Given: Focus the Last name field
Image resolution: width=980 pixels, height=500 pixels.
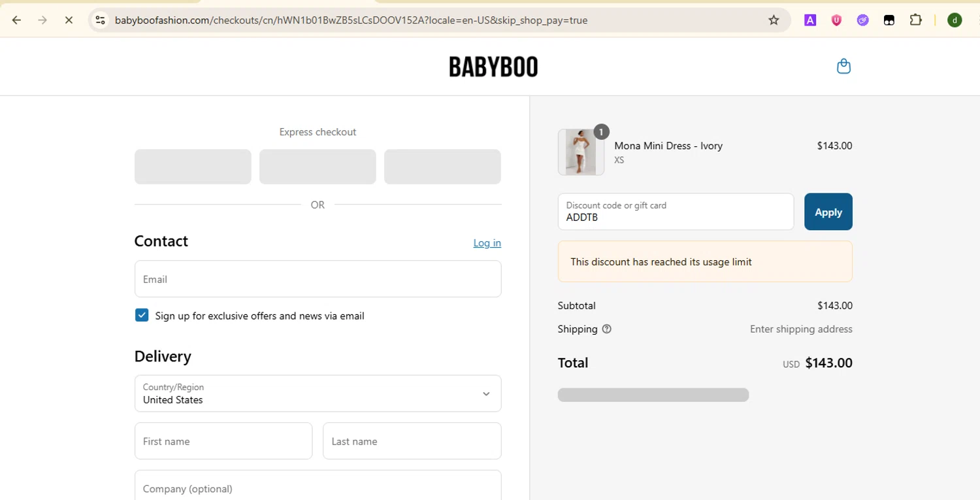Looking at the screenshot, I should click(x=412, y=441).
